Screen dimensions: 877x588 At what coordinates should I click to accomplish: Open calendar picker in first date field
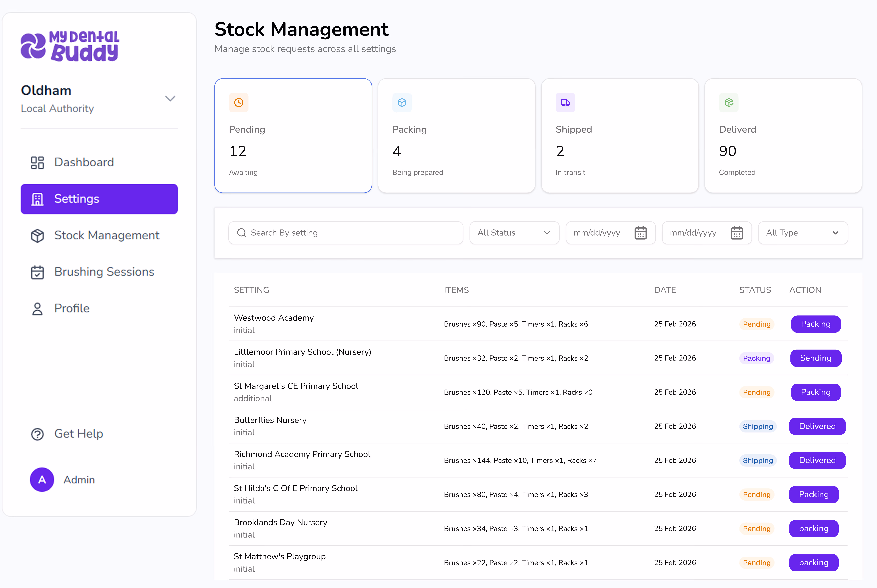pyautogui.click(x=640, y=233)
